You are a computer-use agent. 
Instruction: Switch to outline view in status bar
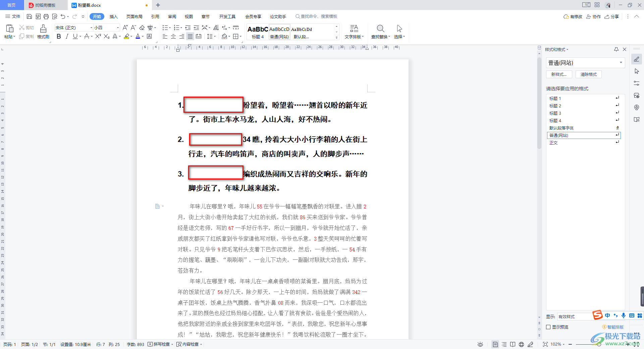[504, 344]
